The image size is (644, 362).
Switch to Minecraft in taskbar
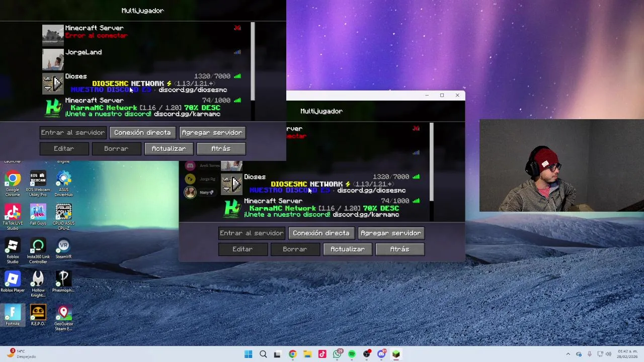point(396,354)
